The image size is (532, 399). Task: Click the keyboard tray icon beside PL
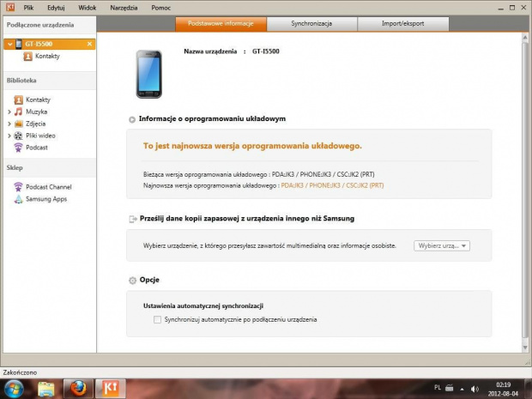pos(450,388)
